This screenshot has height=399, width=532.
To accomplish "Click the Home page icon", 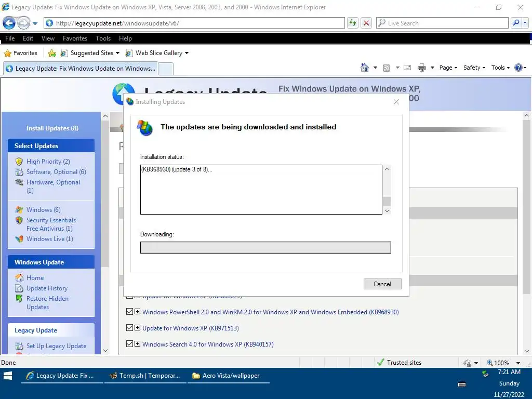I will 365,68.
